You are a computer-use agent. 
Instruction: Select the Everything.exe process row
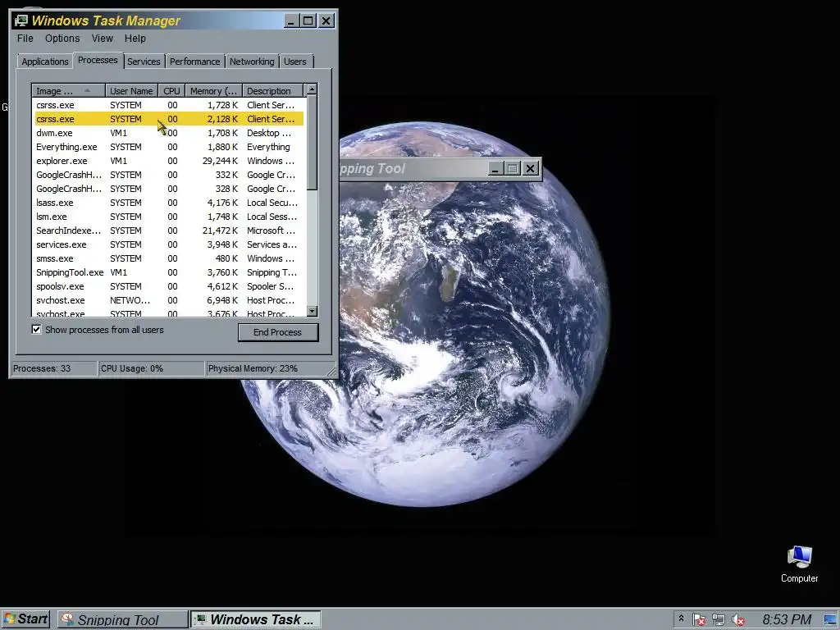[169, 147]
